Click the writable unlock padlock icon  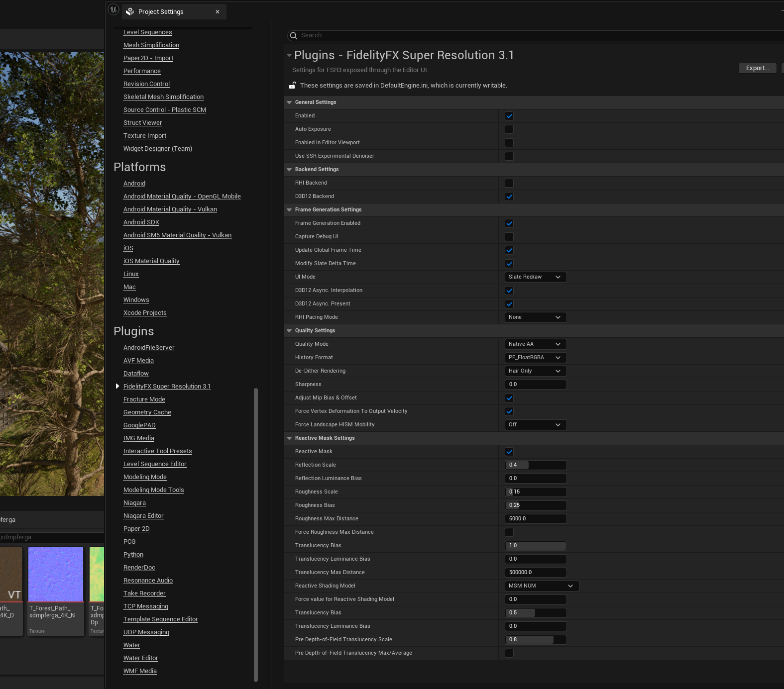point(293,85)
